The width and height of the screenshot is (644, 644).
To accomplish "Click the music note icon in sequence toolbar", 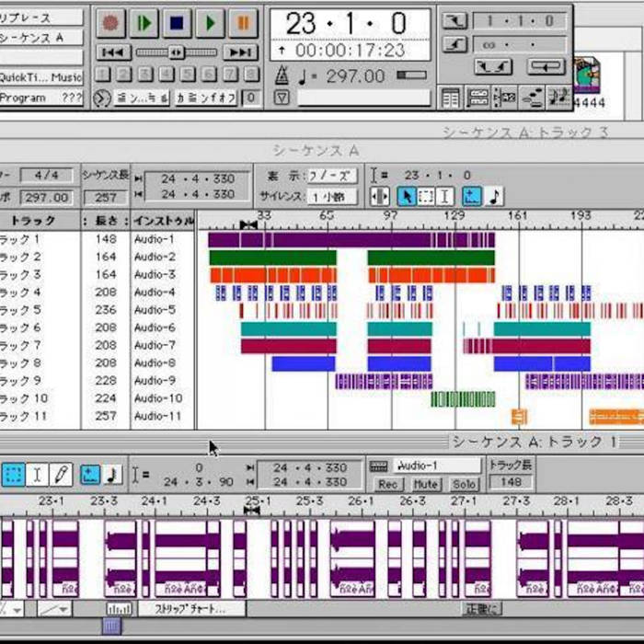I will [x=495, y=196].
